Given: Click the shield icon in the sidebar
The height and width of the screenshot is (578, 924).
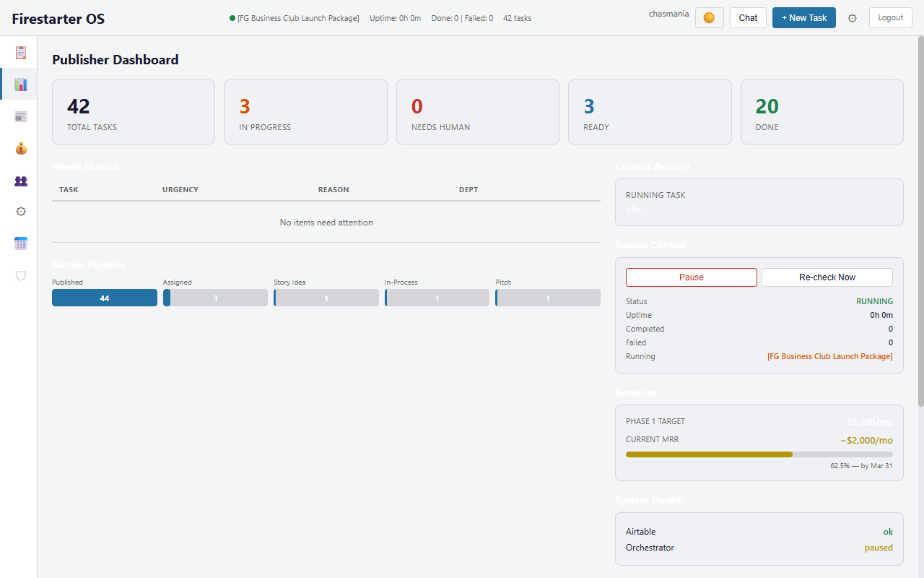Looking at the screenshot, I should point(21,275).
